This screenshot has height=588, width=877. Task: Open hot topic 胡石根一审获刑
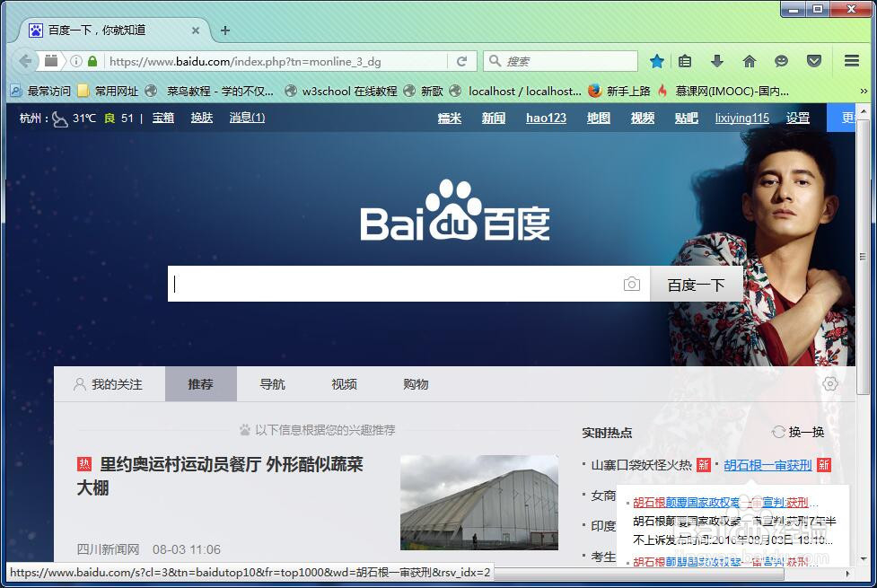point(767,465)
